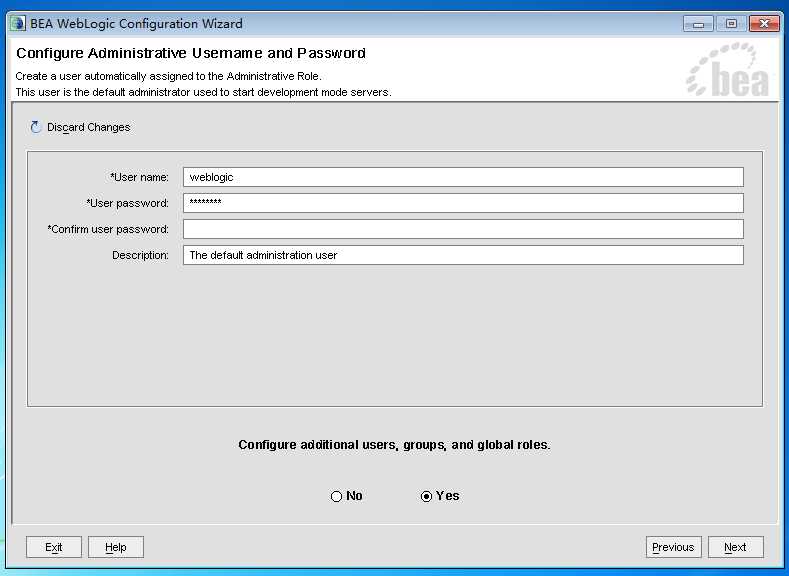
Task: Return with the Previous button
Action: (673, 547)
